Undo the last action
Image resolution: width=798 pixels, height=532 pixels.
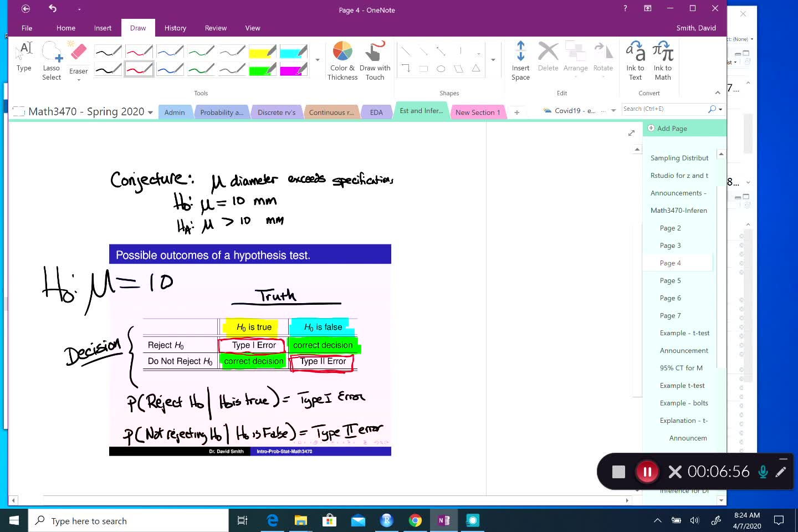[x=53, y=9]
